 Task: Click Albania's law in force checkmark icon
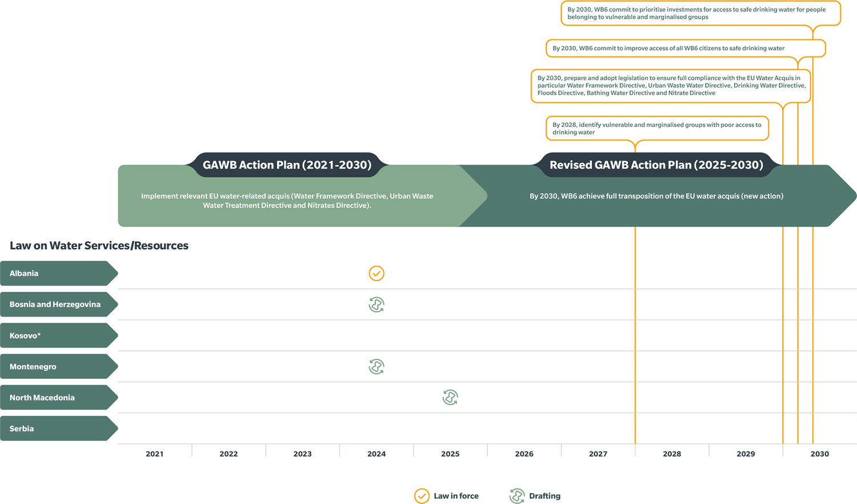tap(377, 274)
